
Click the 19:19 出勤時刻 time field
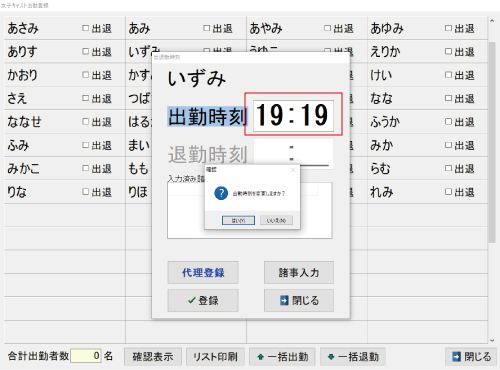[293, 115]
